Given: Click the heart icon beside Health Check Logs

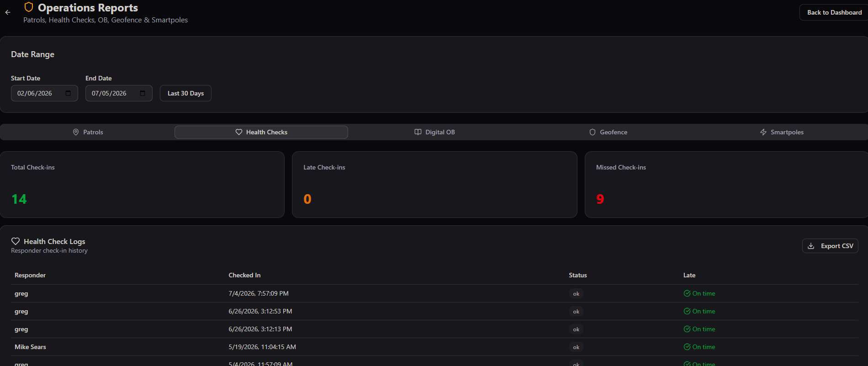Looking at the screenshot, I should click(16, 241).
